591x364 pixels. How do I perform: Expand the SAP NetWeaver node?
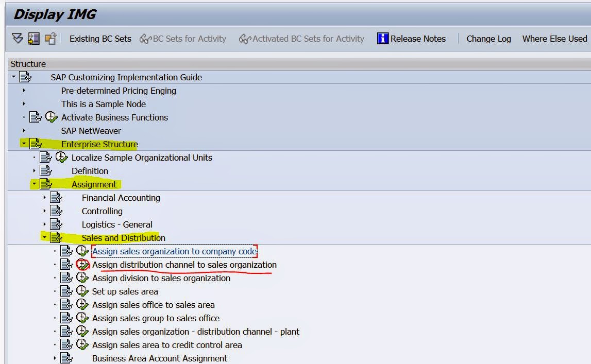(24, 131)
